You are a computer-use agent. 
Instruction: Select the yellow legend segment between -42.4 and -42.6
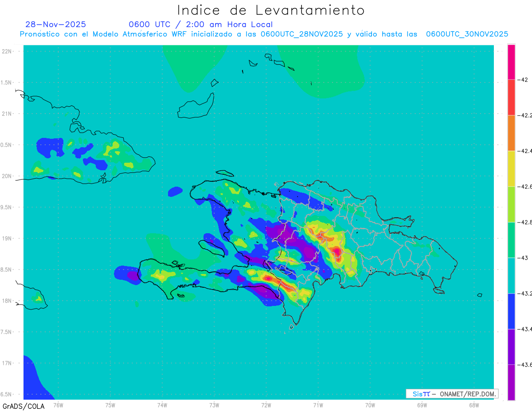click(x=511, y=168)
